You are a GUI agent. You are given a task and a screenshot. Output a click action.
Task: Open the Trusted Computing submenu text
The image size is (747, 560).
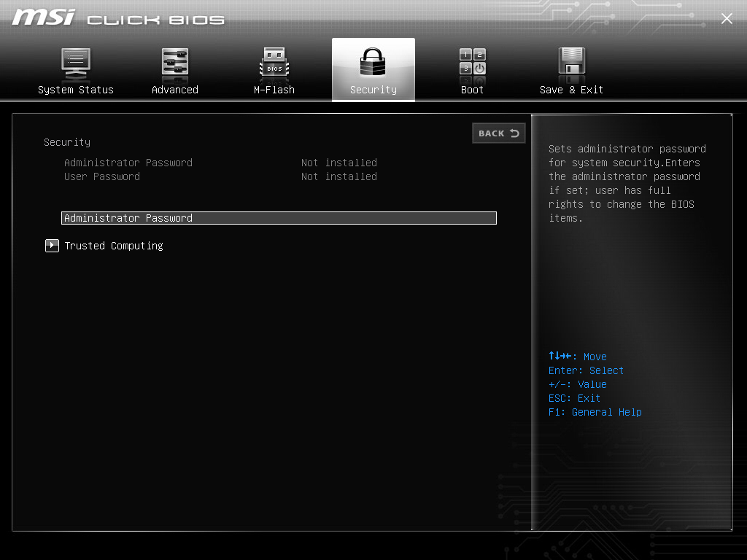click(x=113, y=246)
